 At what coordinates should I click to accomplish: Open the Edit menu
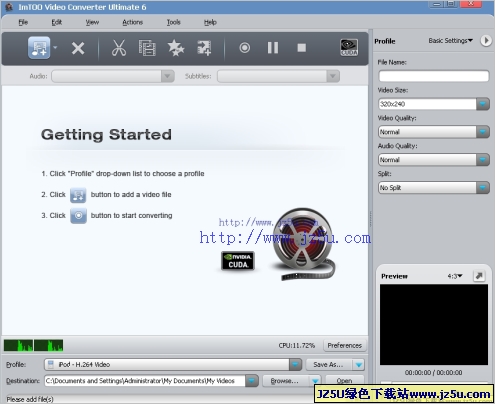(57, 22)
